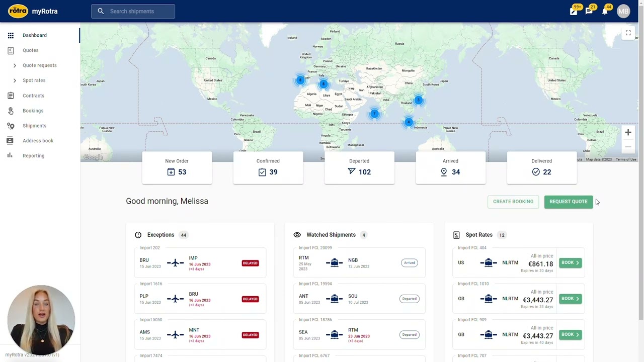Click the map cluster marker over Spain
Image resolution: width=644 pixels, height=362 pixels.
pyautogui.click(x=300, y=80)
